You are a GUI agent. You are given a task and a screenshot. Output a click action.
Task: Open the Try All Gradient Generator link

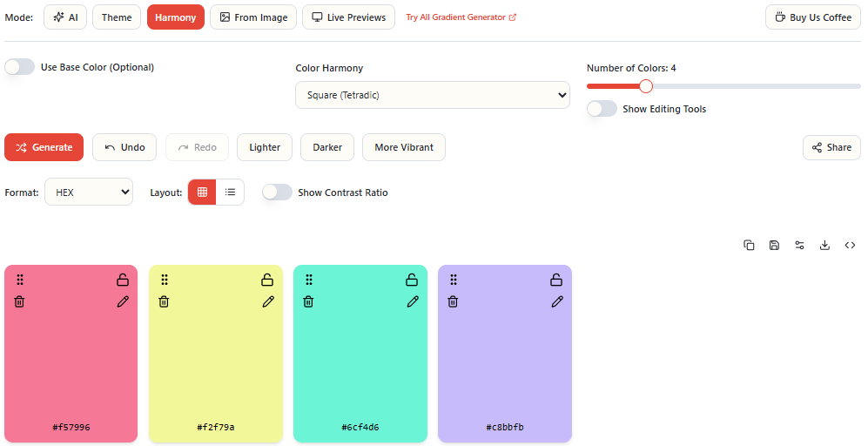[x=461, y=17]
